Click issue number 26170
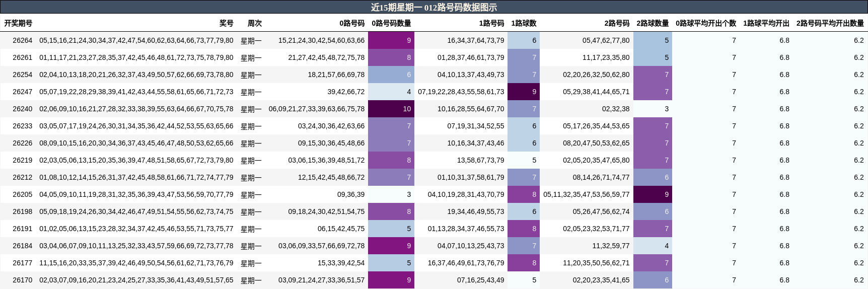Screen dimensions: 868x289 click(23, 280)
